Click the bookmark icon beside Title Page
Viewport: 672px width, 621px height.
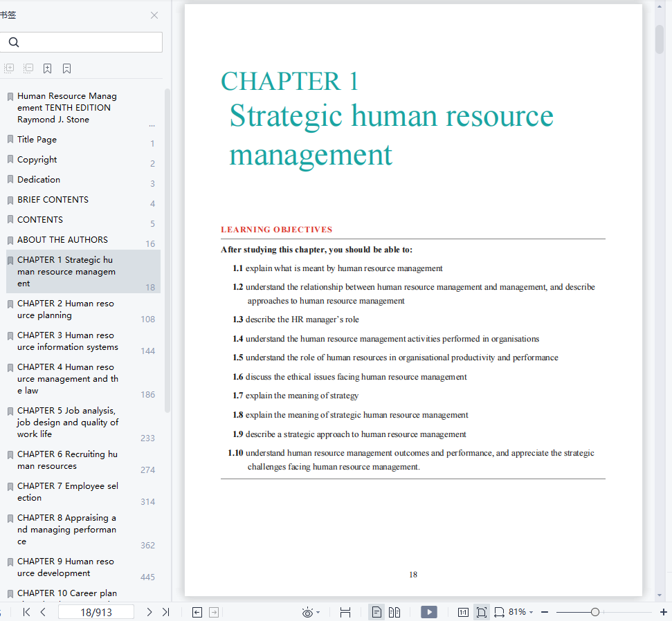[x=10, y=139]
